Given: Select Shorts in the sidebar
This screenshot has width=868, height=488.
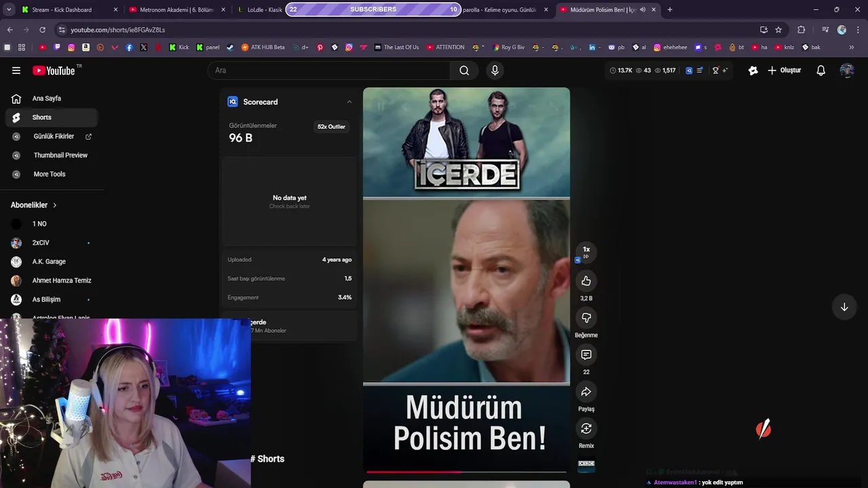Looking at the screenshot, I should coord(52,117).
